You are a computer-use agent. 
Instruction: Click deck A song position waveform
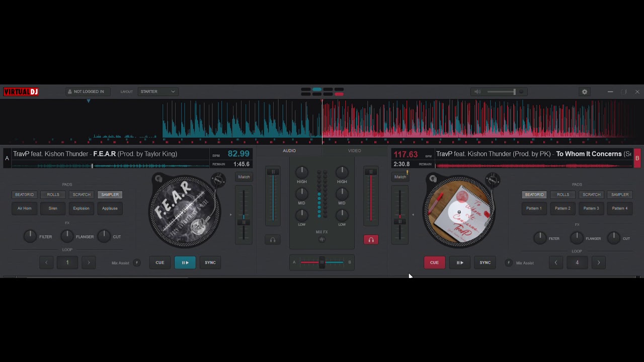(x=110, y=165)
